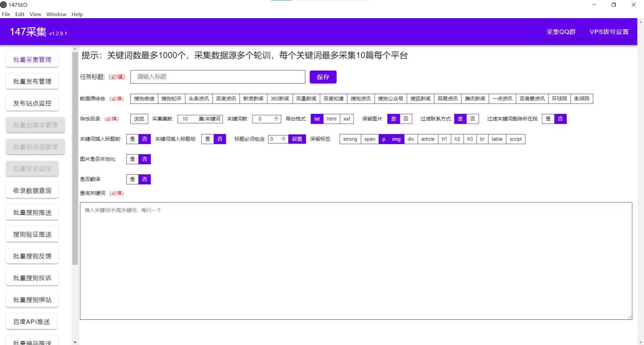Open VPS拨号设置 in the top bar
This screenshot has width=644, height=345.
click(609, 31)
